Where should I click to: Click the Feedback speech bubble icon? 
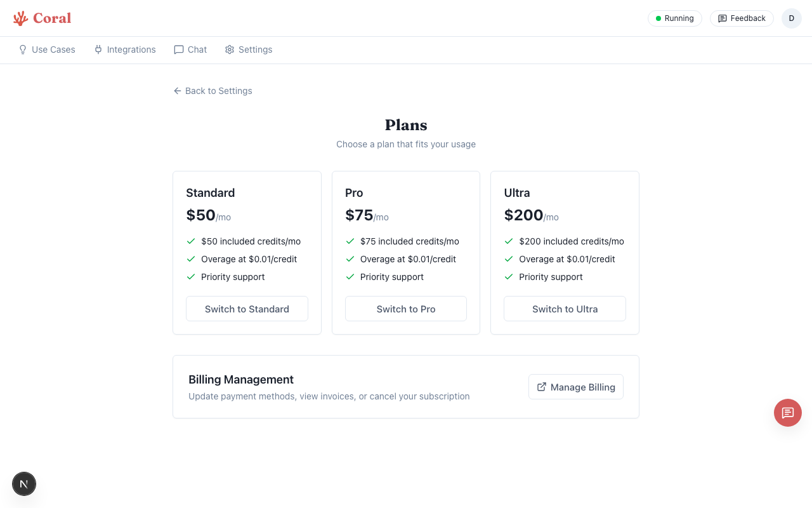tap(721, 18)
